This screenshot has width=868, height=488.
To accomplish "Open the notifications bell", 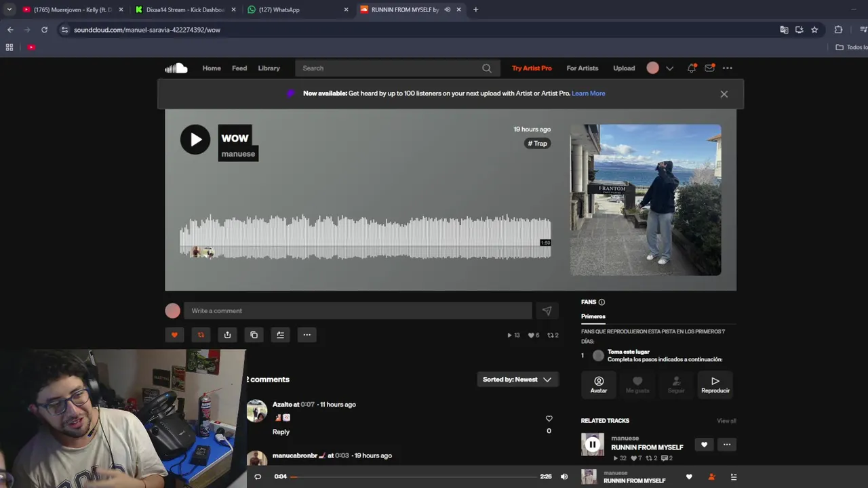I will (692, 68).
